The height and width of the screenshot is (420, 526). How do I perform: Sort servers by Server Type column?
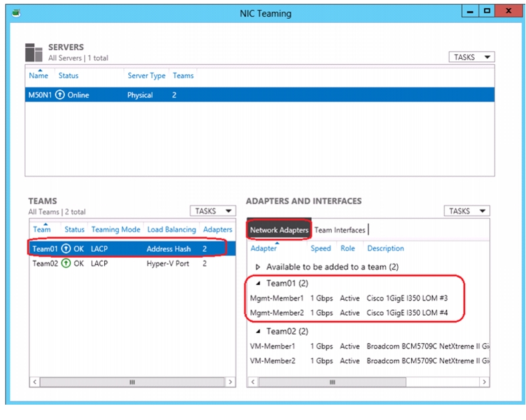(146, 75)
